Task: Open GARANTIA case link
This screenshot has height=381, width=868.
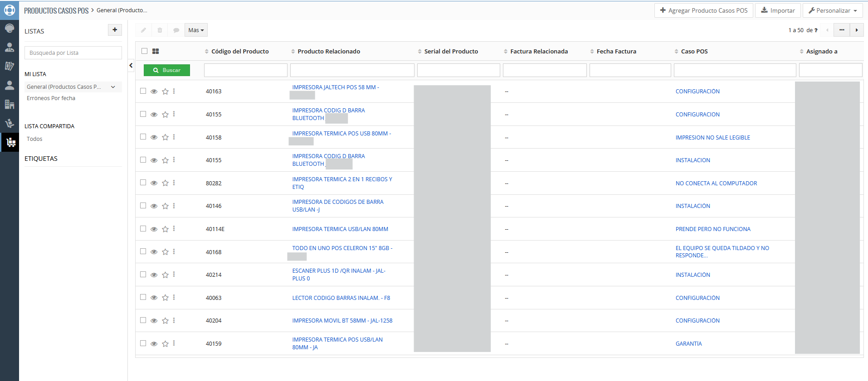Action: (x=688, y=344)
